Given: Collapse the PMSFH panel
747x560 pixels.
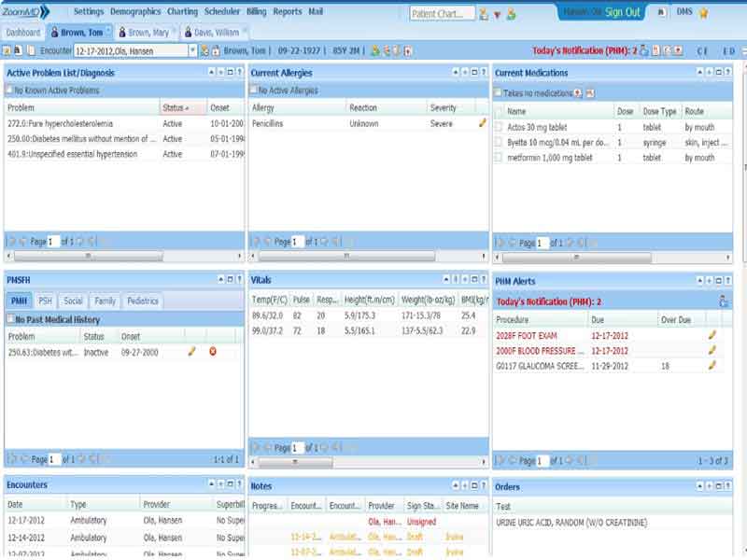Looking at the screenshot, I should coord(220,279).
